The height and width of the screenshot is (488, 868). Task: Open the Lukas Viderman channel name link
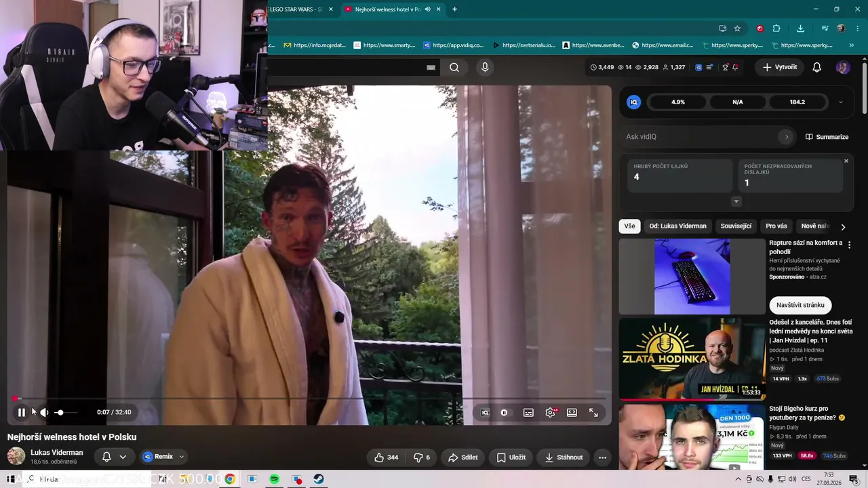57,453
